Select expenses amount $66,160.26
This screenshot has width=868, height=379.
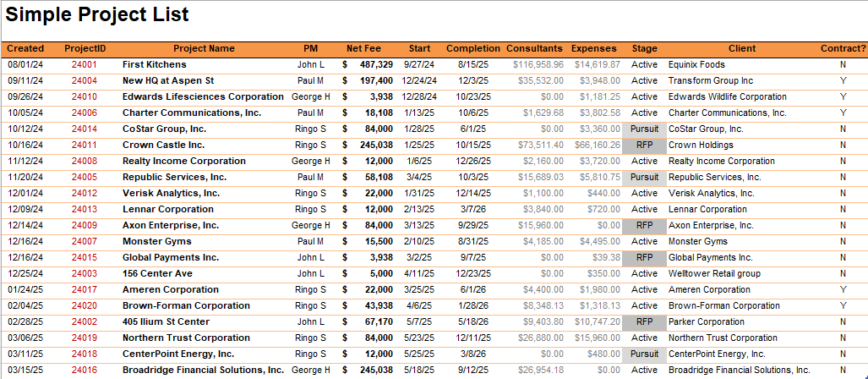pyautogui.click(x=598, y=146)
